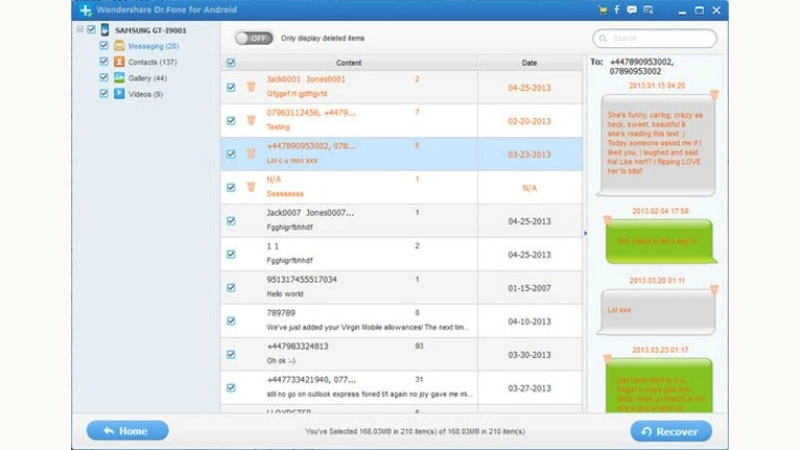Image resolution: width=800 pixels, height=450 pixels.
Task: Uncheck the Hello world message checkbox
Action: [231, 288]
